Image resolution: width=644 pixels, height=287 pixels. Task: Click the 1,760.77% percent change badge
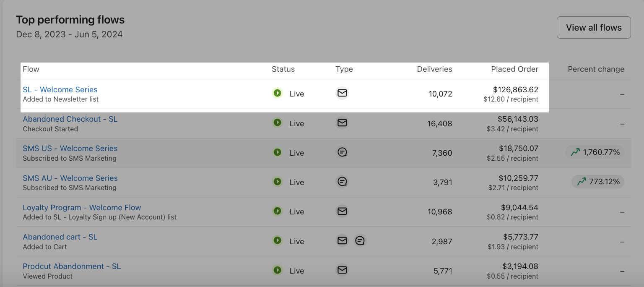(x=595, y=152)
